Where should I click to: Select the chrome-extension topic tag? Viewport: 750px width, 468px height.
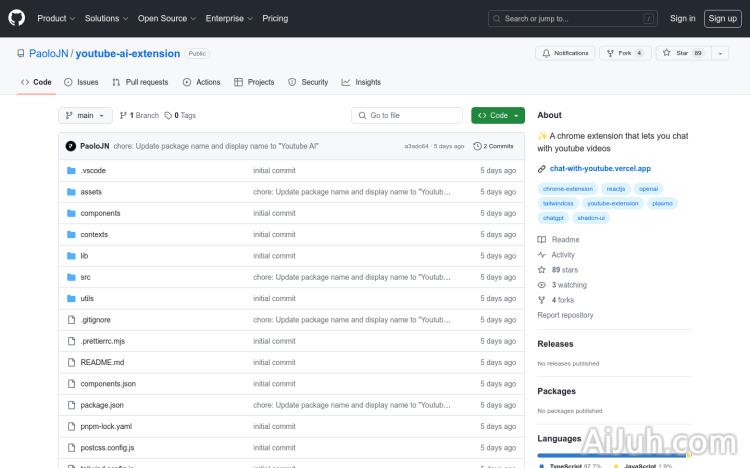pos(567,188)
